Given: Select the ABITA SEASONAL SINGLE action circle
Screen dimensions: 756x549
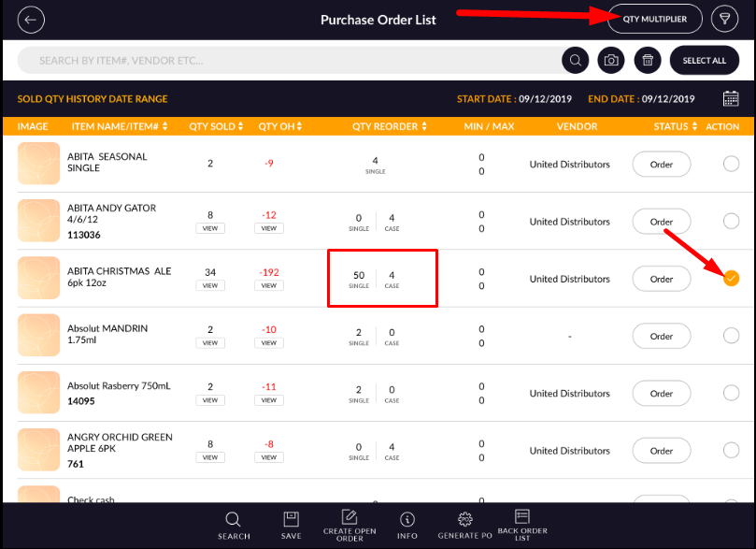Looking at the screenshot, I should point(731,165).
